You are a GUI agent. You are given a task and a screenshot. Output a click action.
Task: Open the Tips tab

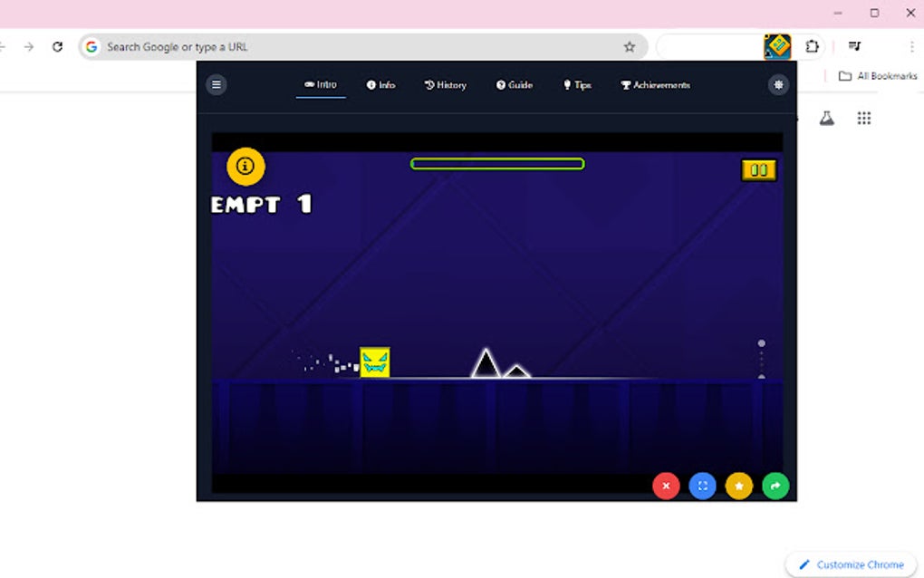point(577,85)
